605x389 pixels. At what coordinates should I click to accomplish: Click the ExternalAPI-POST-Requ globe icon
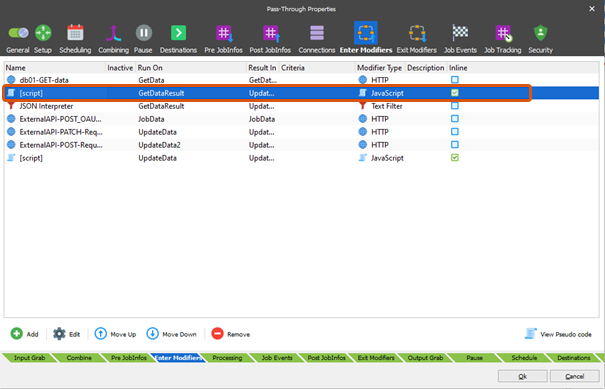click(11, 145)
